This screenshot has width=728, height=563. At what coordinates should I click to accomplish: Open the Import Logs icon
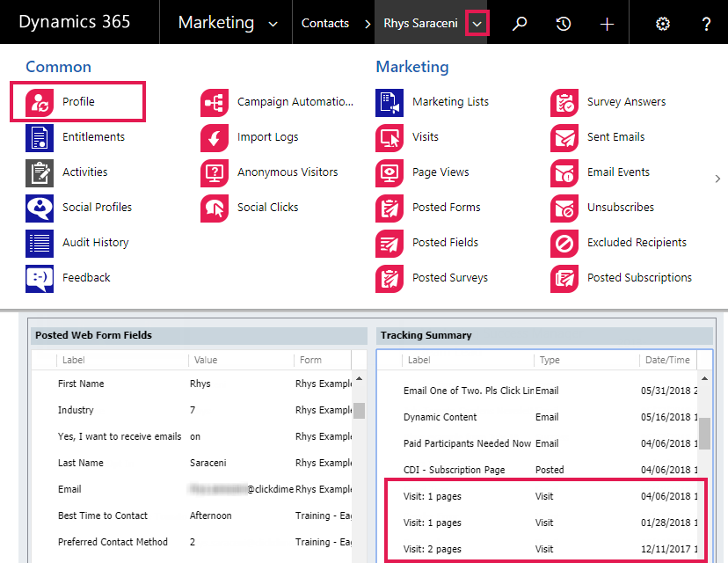click(x=215, y=137)
